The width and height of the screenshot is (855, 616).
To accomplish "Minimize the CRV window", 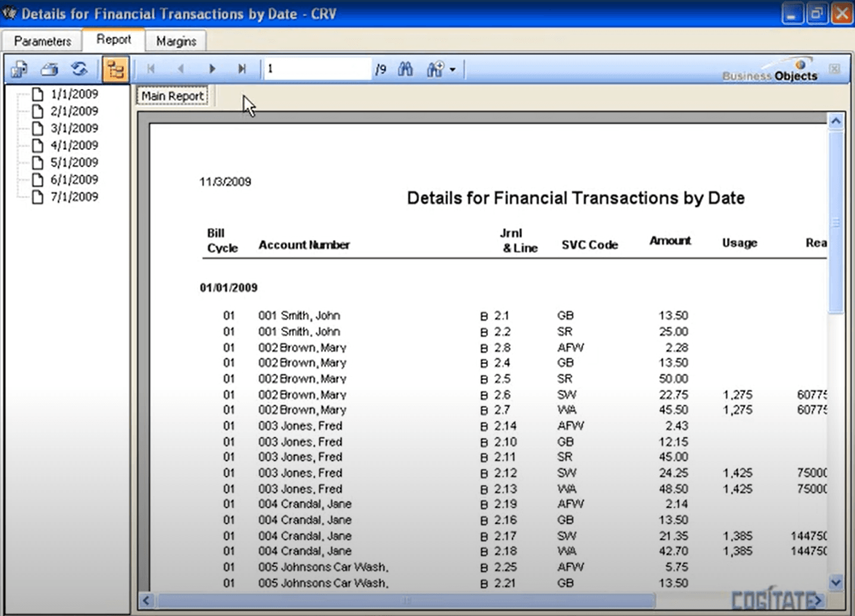I will tap(792, 14).
